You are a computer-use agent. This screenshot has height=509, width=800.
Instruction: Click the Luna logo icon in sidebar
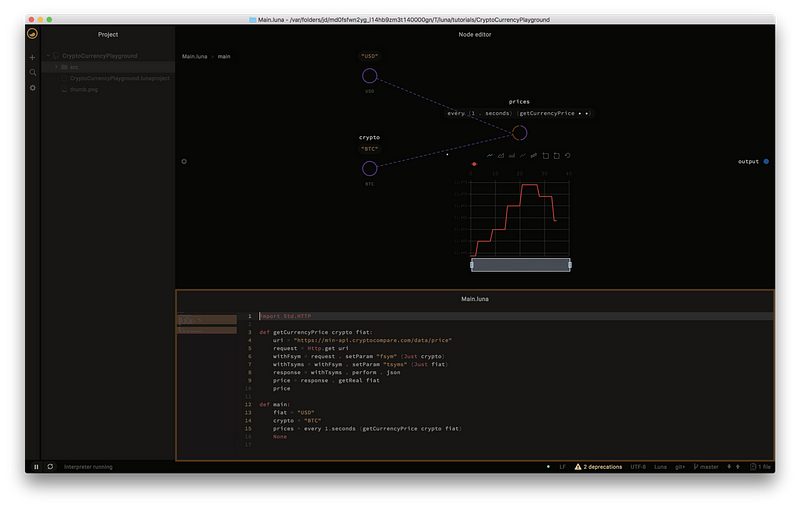coord(32,34)
